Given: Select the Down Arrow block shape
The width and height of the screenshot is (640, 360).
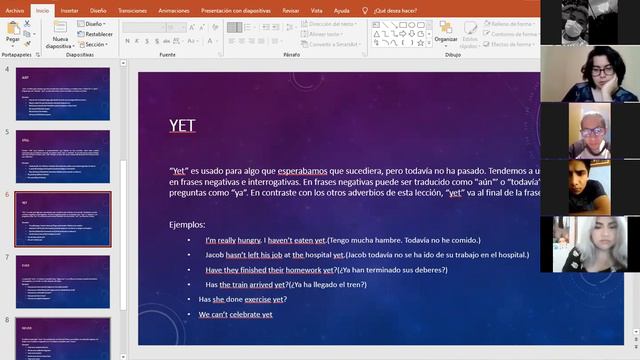Looking at the screenshot, I should [x=411, y=34].
